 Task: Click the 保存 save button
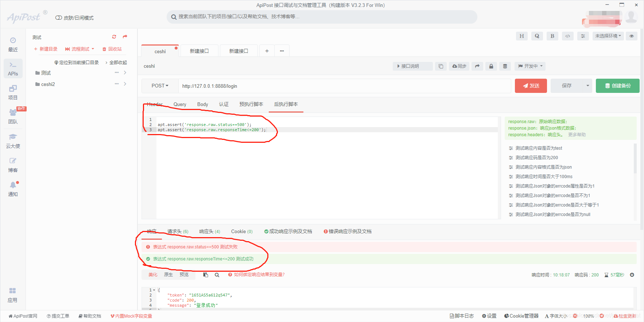click(567, 86)
